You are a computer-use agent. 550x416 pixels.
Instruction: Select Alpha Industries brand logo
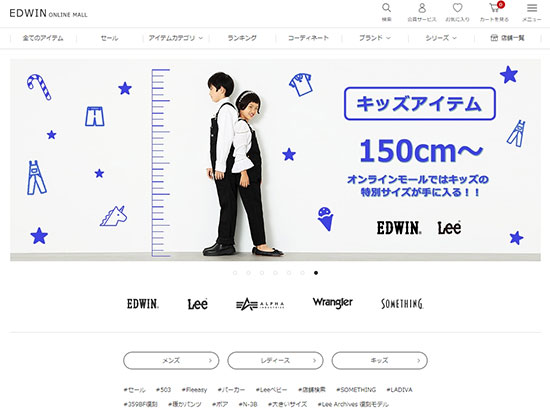260,304
